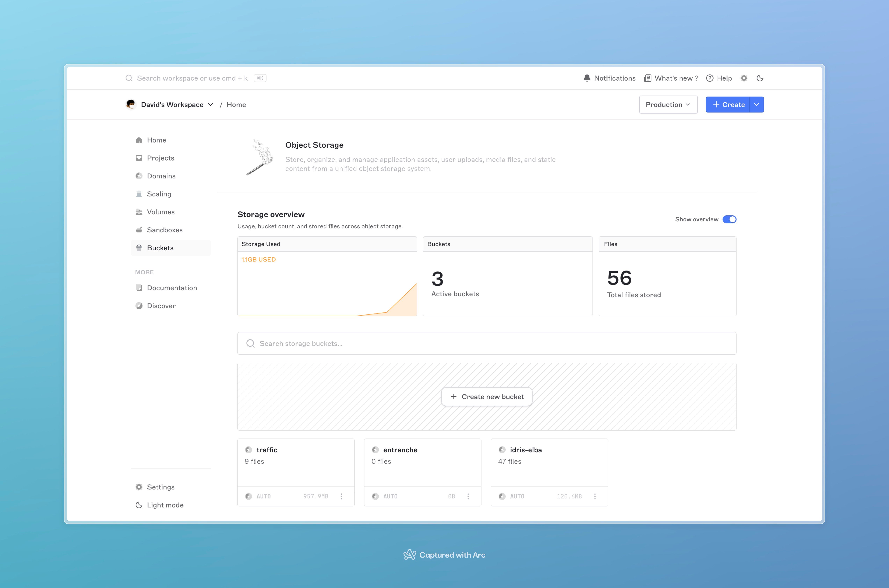Click the 120.6MB size on idris-elba card
The width and height of the screenshot is (889, 588).
(x=569, y=496)
